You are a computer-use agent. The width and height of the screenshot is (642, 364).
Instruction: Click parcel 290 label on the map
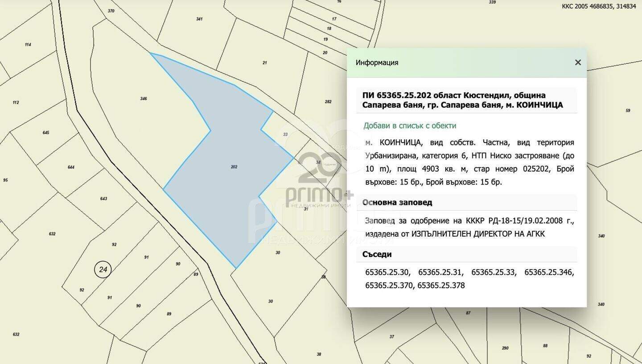(x=505, y=348)
